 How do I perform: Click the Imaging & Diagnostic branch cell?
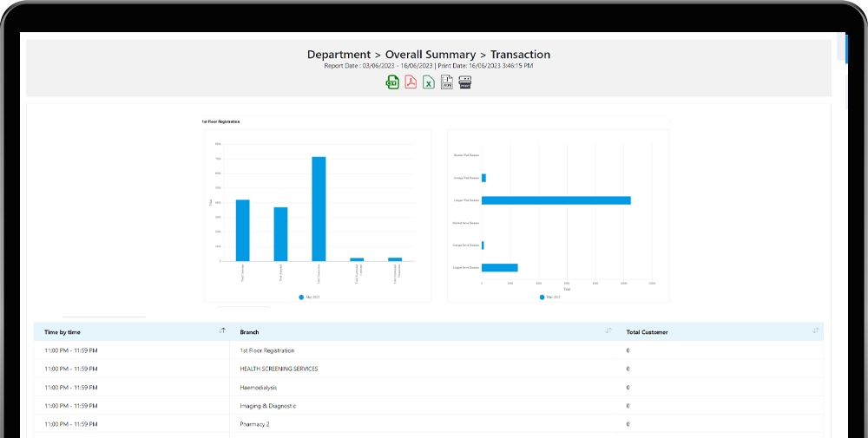coord(267,405)
